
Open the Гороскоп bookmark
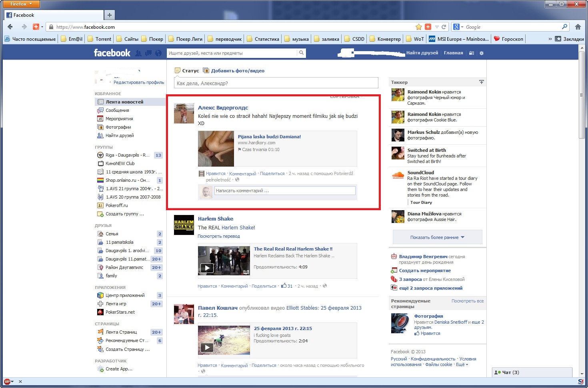(508, 39)
